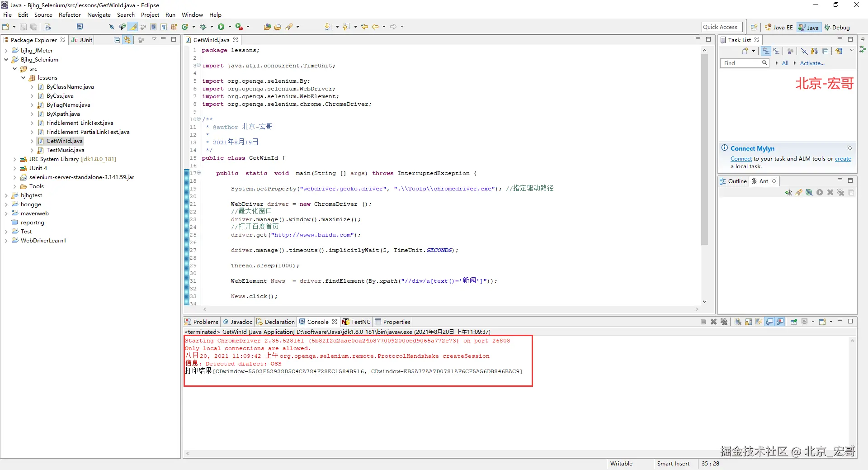Run the program with the green Run button
This screenshot has height=470, width=868.
[221, 27]
